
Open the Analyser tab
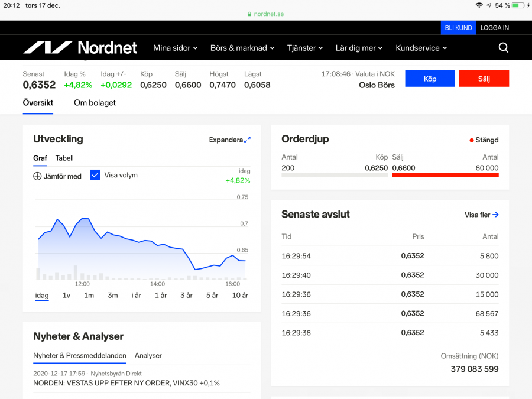(x=148, y=356)
